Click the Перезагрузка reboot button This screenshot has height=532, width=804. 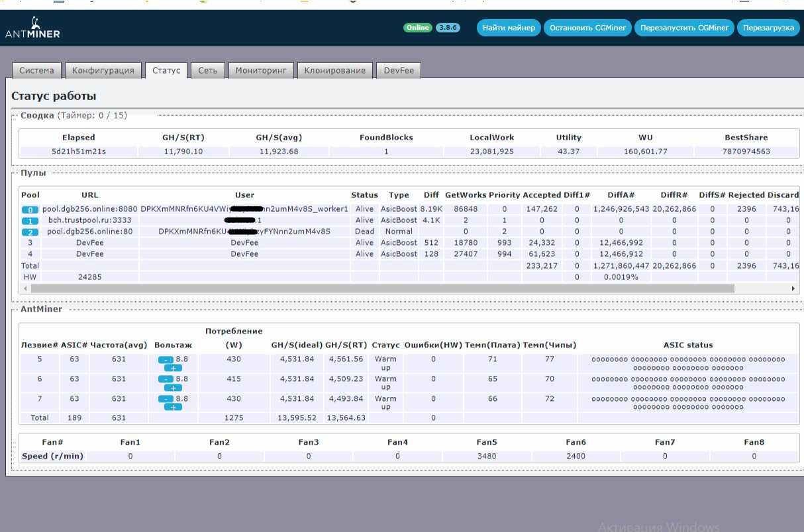click(768, 28)
